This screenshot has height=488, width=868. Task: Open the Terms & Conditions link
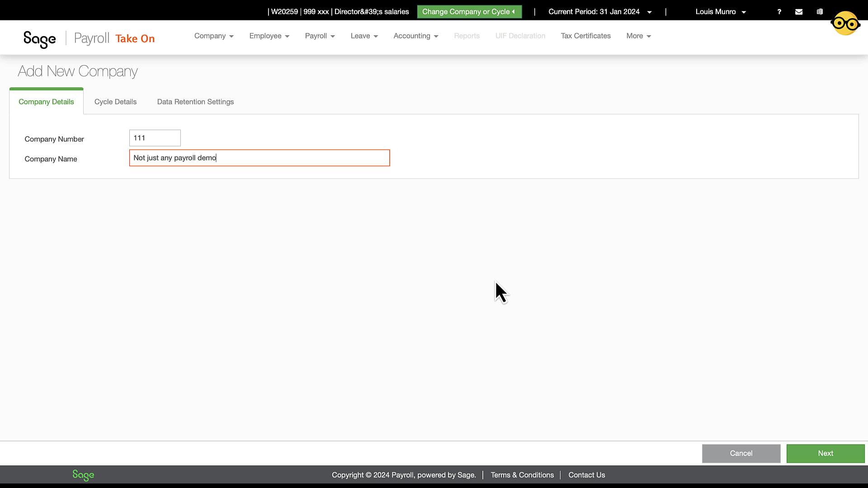point(522,475)
